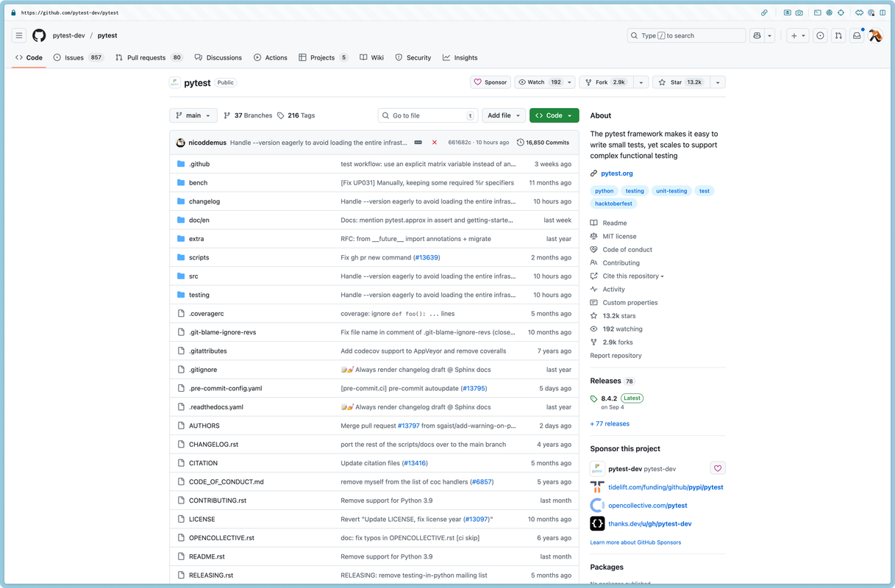Click the browser crosshair target icon

[841, 12]
